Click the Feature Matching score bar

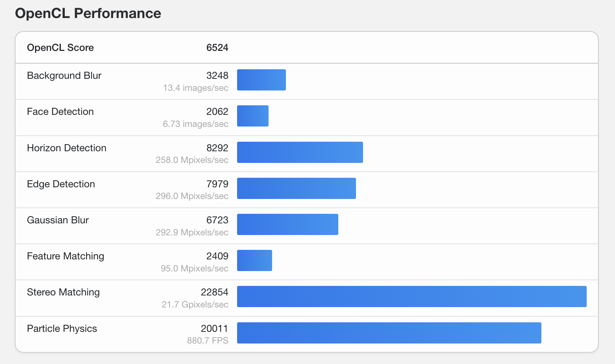click(254, 260)
